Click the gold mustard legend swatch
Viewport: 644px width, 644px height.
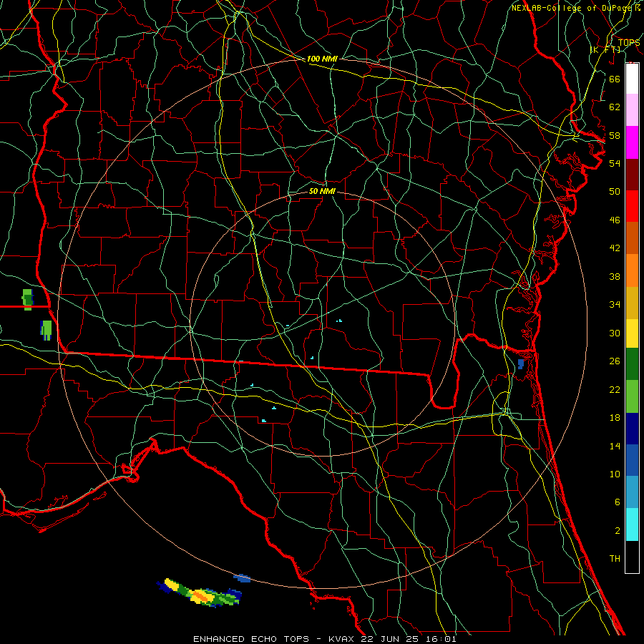[632, 303]
